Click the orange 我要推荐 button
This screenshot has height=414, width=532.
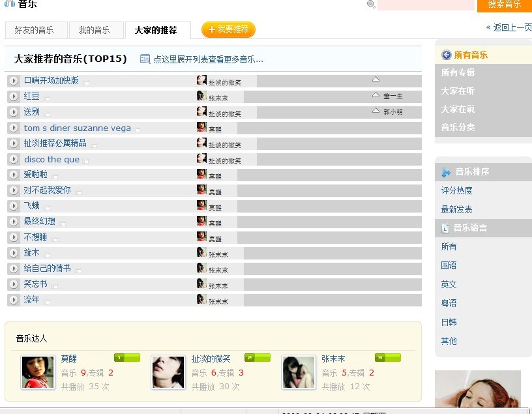click(228, 29)
